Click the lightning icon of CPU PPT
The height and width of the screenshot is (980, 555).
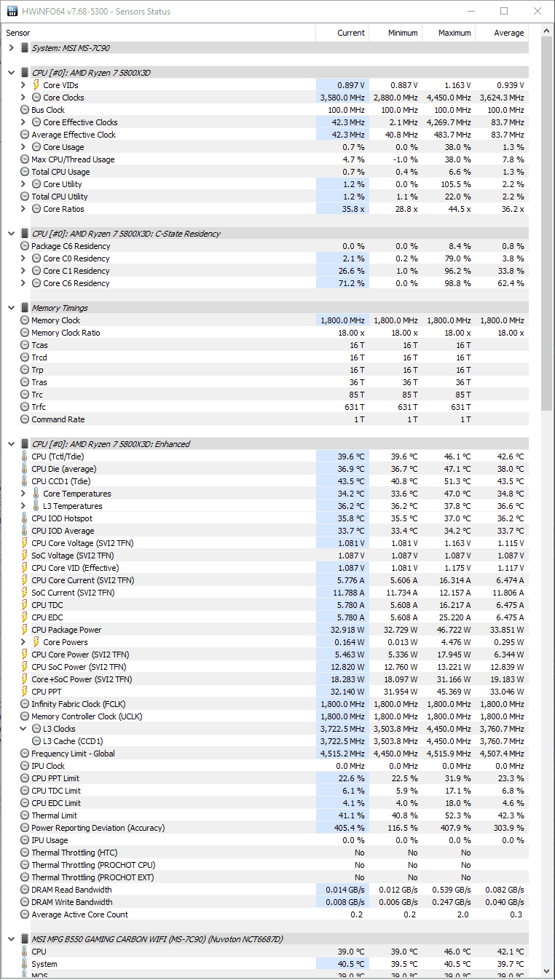point(25,692)
